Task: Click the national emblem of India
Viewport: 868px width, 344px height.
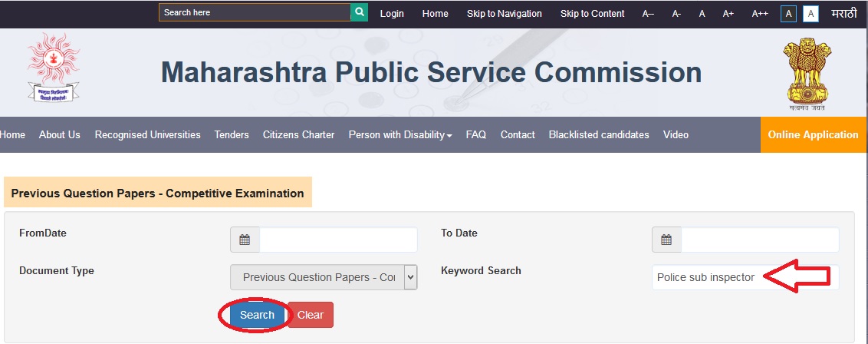Action: 807,73
